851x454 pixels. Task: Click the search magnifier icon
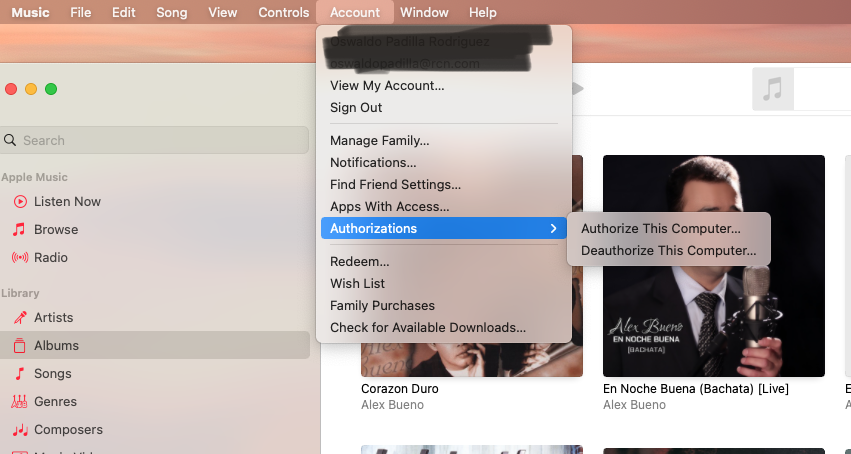click(x=10, y=140)
